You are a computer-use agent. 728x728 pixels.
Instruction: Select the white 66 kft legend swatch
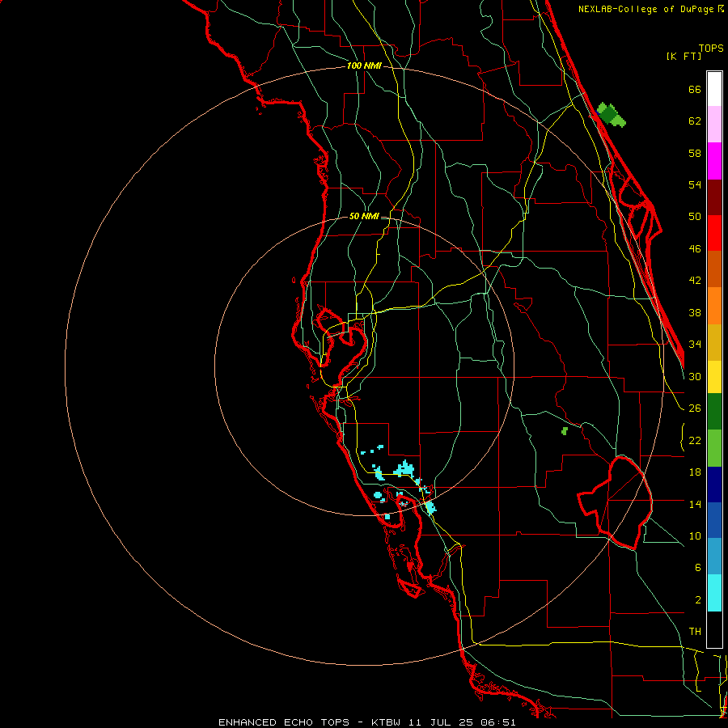(714, 89)
